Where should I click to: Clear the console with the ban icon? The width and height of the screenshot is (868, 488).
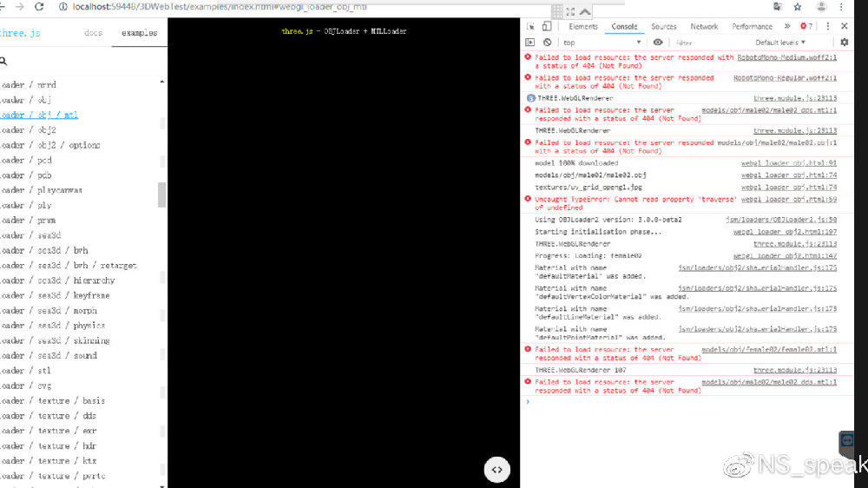(548, 42)
